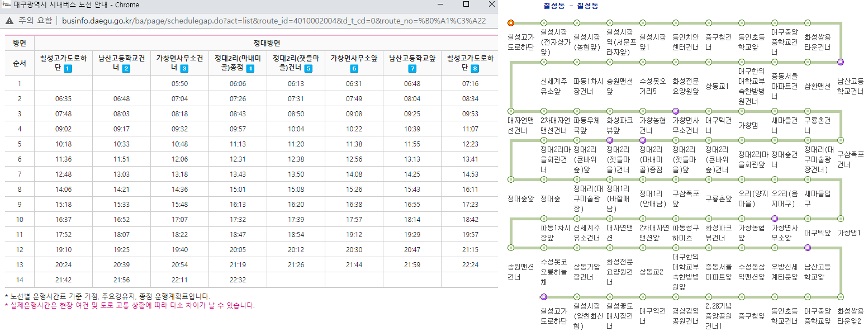
Task: Click the 방면 header cell
Action: [x=20, y=43]
